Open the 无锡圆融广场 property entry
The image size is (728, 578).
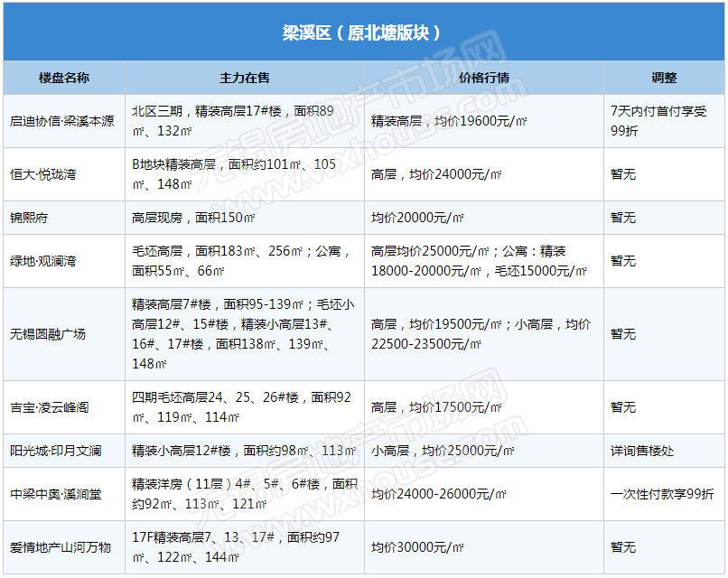[x=48, y=334]
